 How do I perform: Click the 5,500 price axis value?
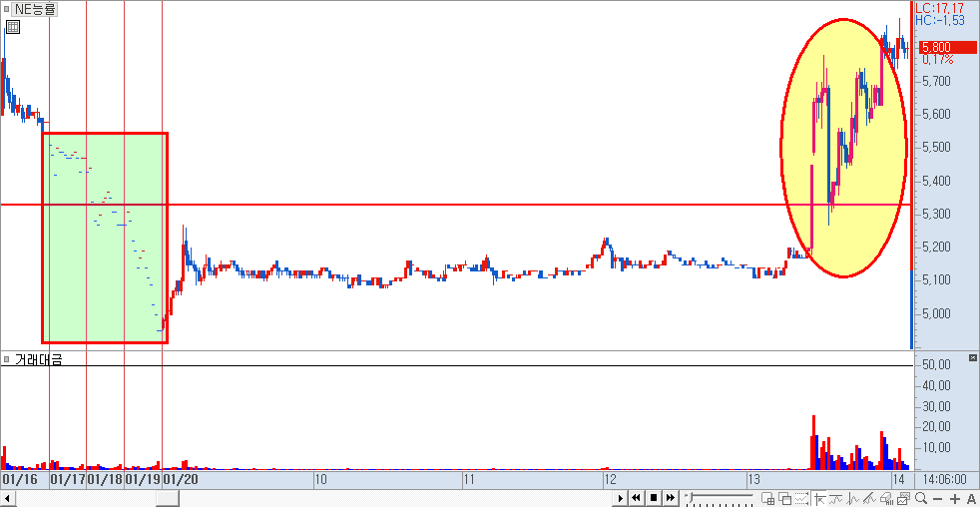click(x=936, y=148)
